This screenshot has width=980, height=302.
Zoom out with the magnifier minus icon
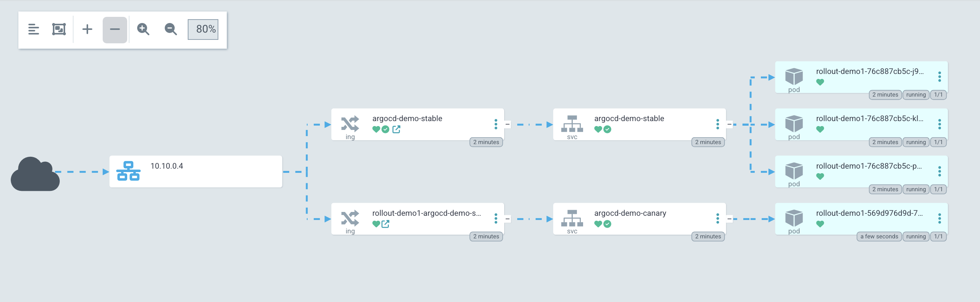[x=170, y=29]
